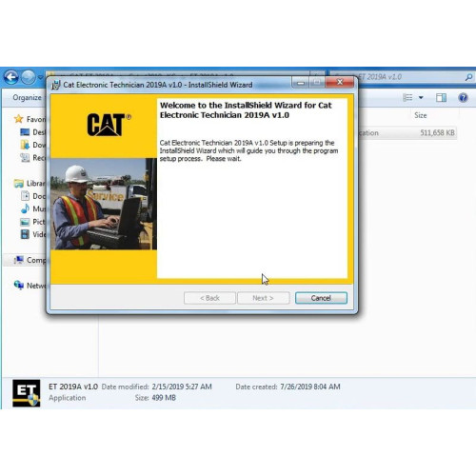476x476 pixels.
Task: Open Documents library icon in navigation pane
Action: pos(25,196)
